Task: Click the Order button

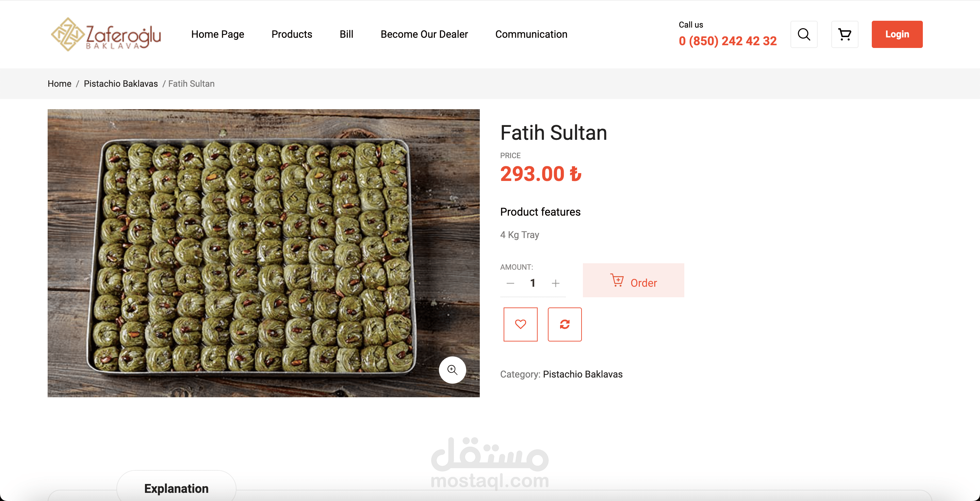Action: point(633,281)
